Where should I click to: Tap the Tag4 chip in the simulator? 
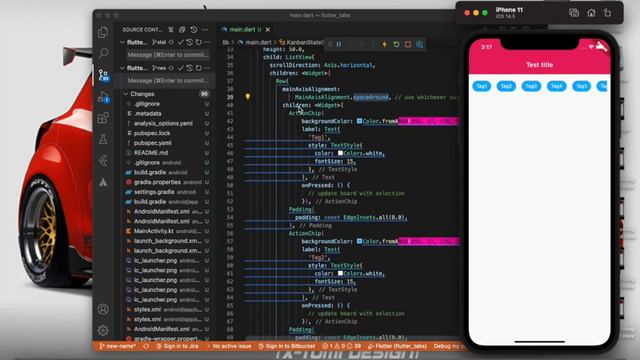pyautogui.click(x=556, y=86)
